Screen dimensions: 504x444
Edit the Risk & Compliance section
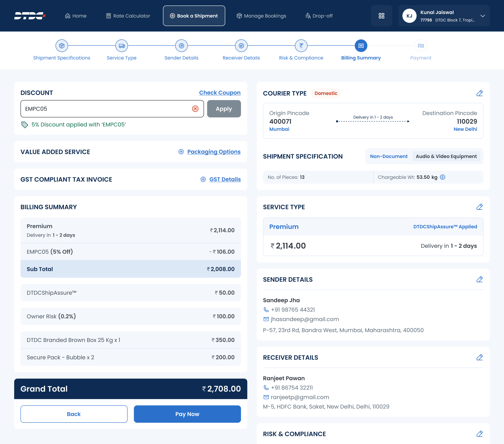click(480, 434)
